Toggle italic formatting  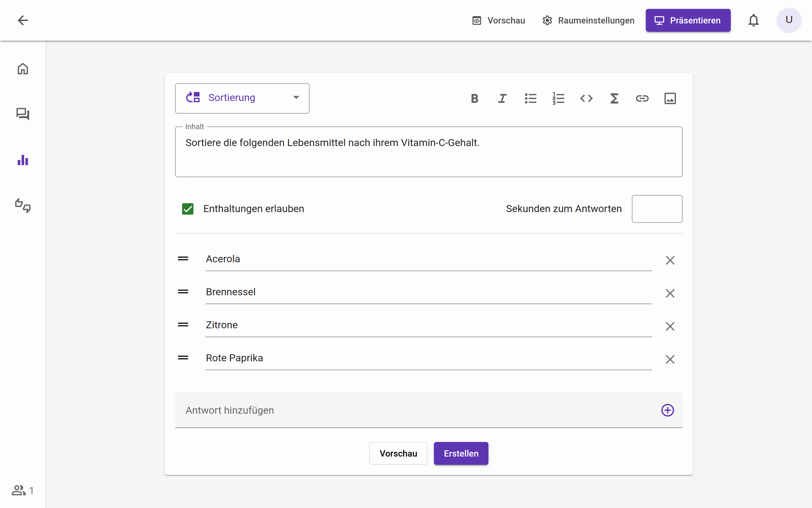pos(502,98)
